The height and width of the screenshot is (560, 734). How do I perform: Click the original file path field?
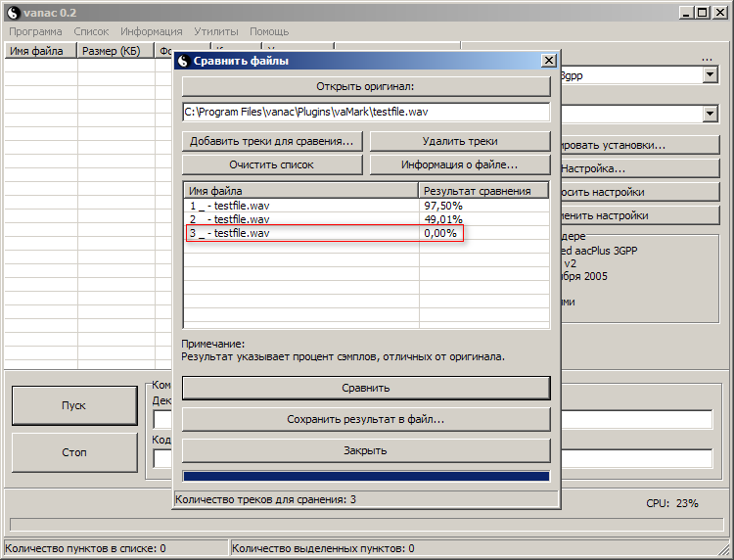(x=366, y=113)
